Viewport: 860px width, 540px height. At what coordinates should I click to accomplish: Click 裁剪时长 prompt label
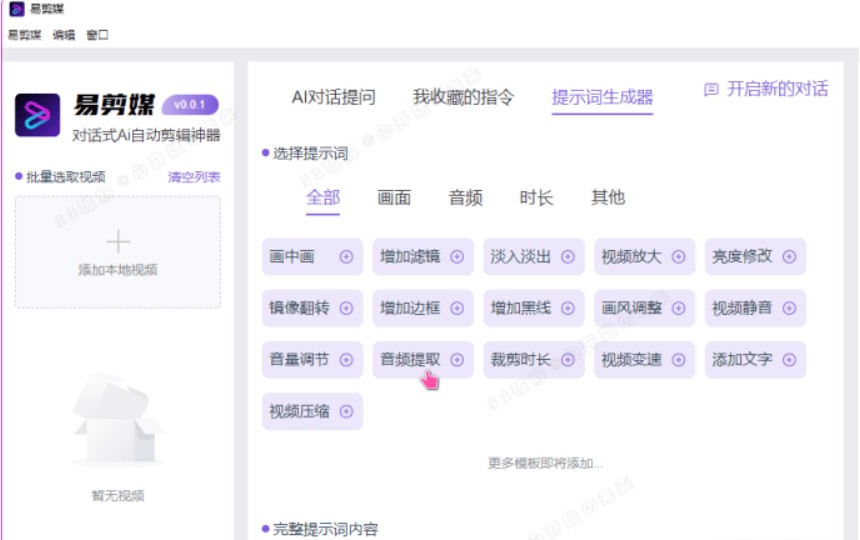(520, 360)
